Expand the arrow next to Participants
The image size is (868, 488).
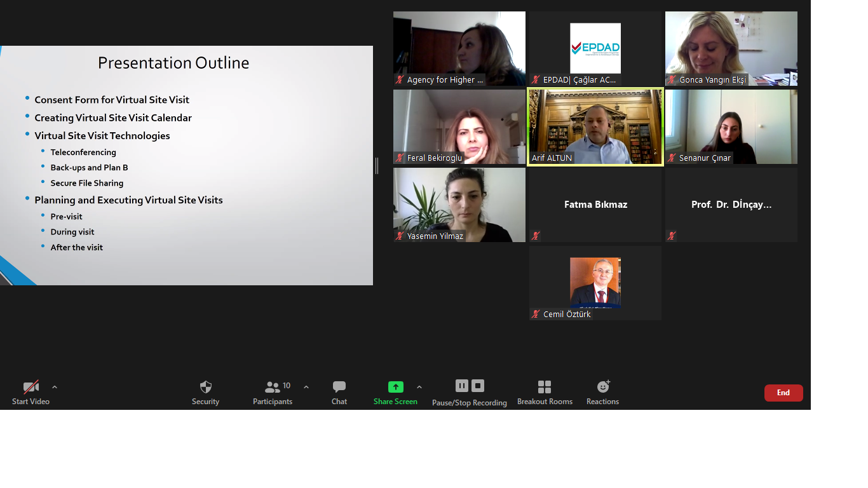coord(306,387)
